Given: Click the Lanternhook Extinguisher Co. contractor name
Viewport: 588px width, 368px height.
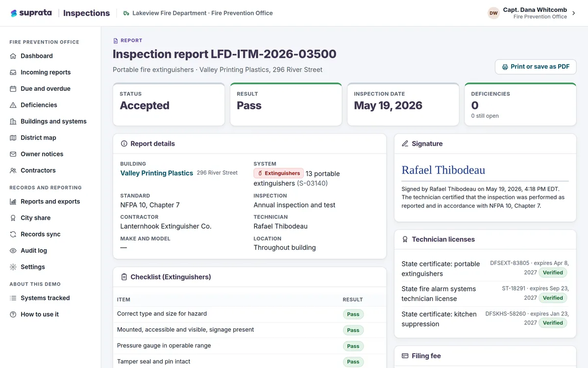Looking at the screenshot, I should tap(166, 226).
